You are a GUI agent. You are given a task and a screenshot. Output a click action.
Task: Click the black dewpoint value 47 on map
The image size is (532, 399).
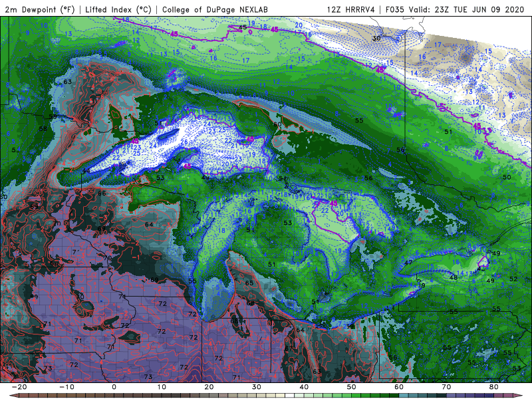(x=408, y=263)
